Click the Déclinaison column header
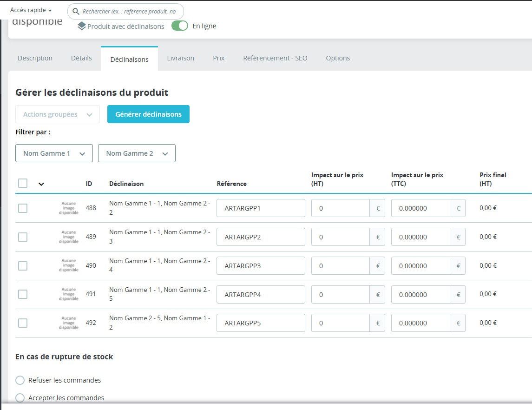Viewport: 532px width, 410px height. tap(126, 184)
